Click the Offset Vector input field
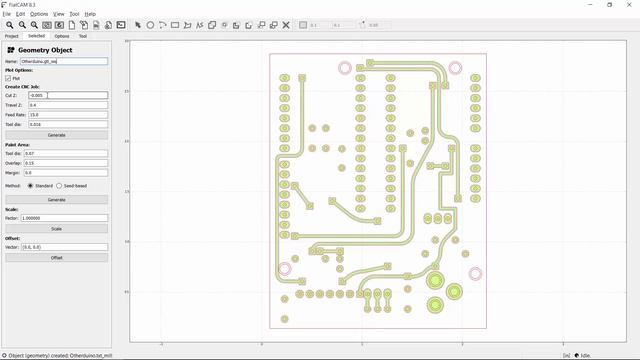This screenshot has height=360, width=640. (64, 247)
